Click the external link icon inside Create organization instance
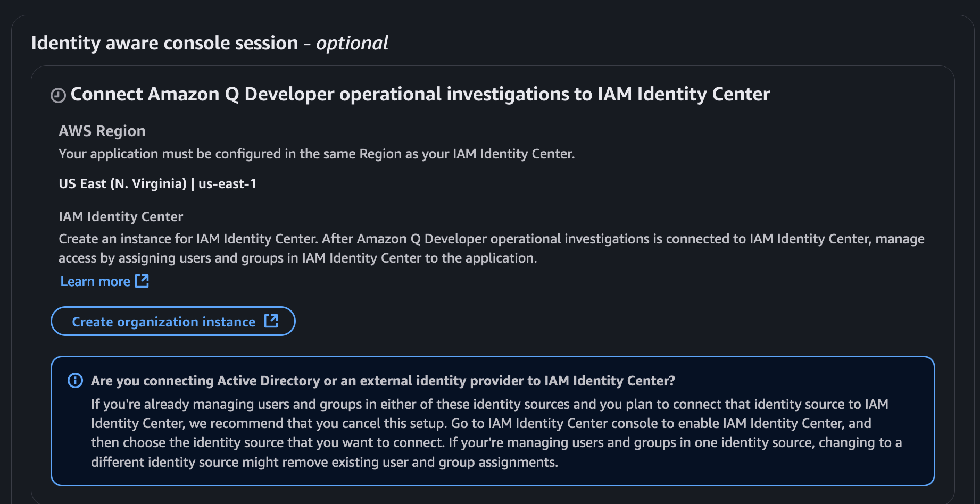 tap(271, 321)
